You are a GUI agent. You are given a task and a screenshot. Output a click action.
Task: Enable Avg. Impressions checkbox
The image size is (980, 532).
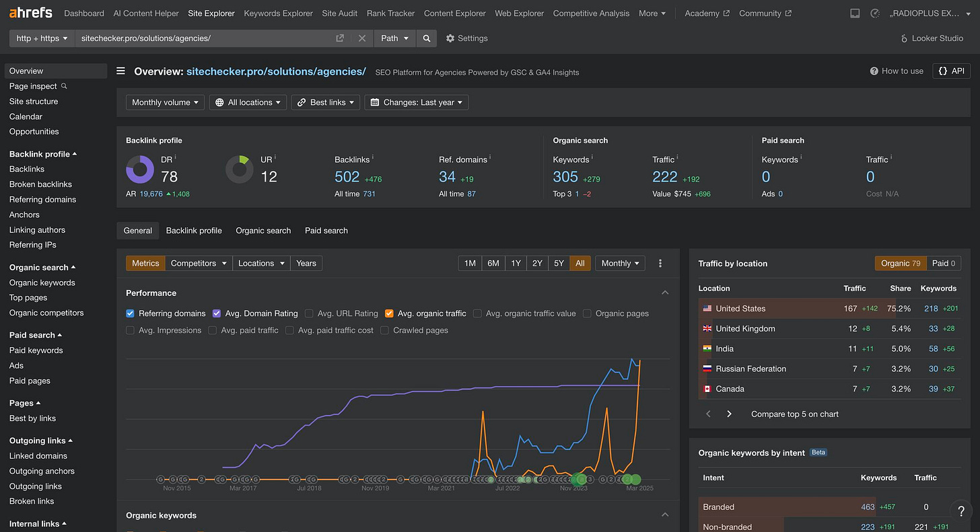[x=131, y=330]
